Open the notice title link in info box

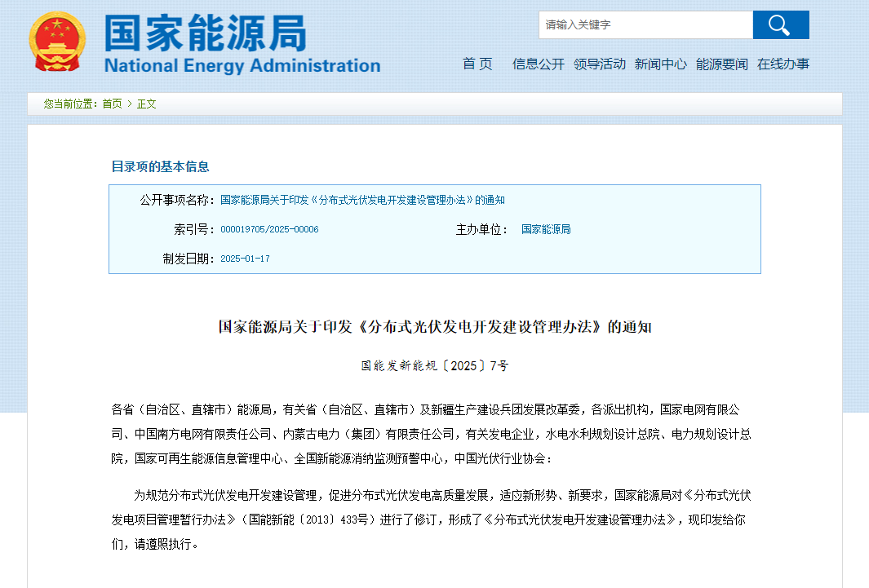[362, 201]
